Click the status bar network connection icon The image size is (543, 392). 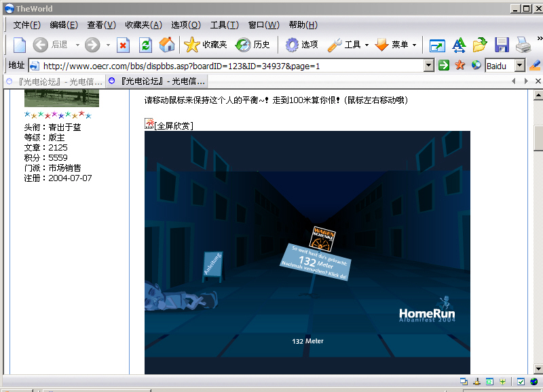477,381
